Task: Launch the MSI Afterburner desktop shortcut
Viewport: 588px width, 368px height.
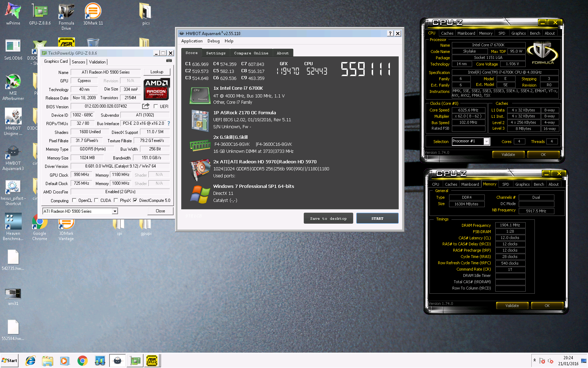Action: pyautogui.click(x=13, y=87)
